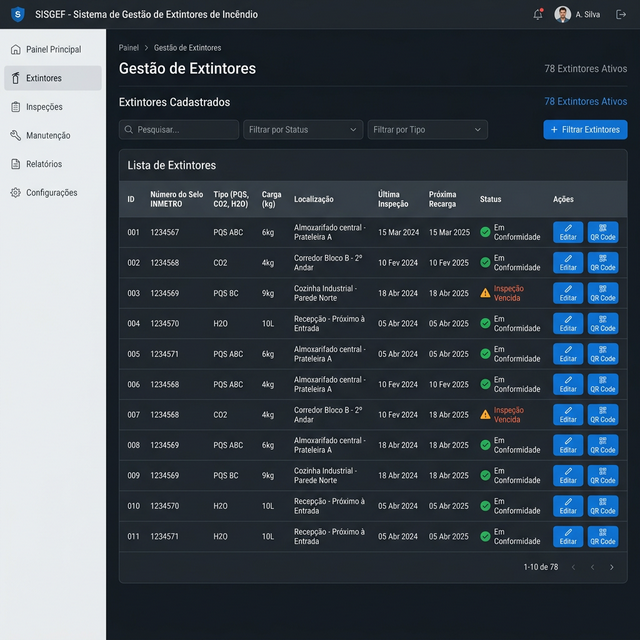Open QR Code for extinguisher 002

tap(603, 263)
